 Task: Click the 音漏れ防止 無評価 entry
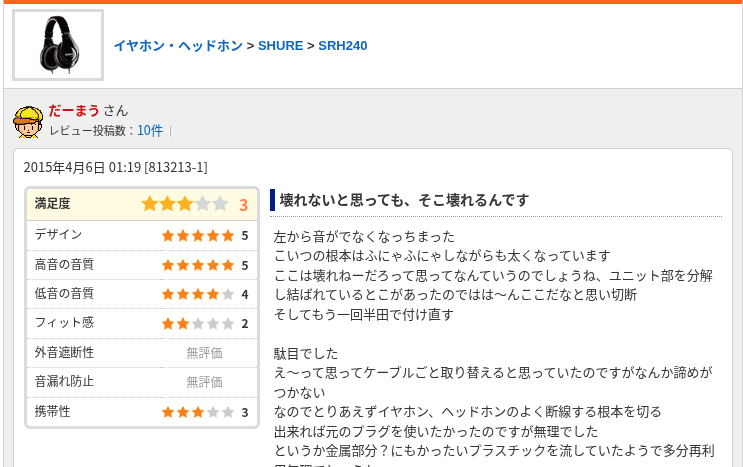tap(204, 382)
